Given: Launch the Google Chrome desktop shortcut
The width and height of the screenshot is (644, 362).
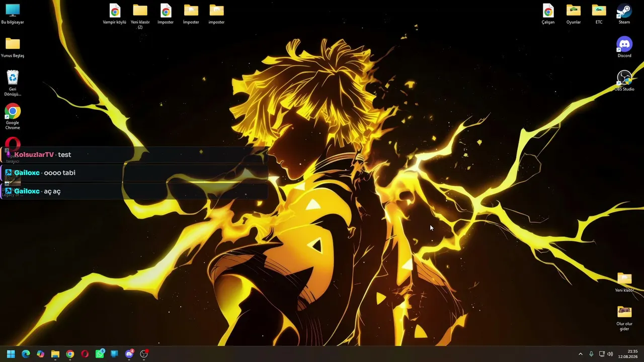Looking at the screenshot, I should coord(13,117).
